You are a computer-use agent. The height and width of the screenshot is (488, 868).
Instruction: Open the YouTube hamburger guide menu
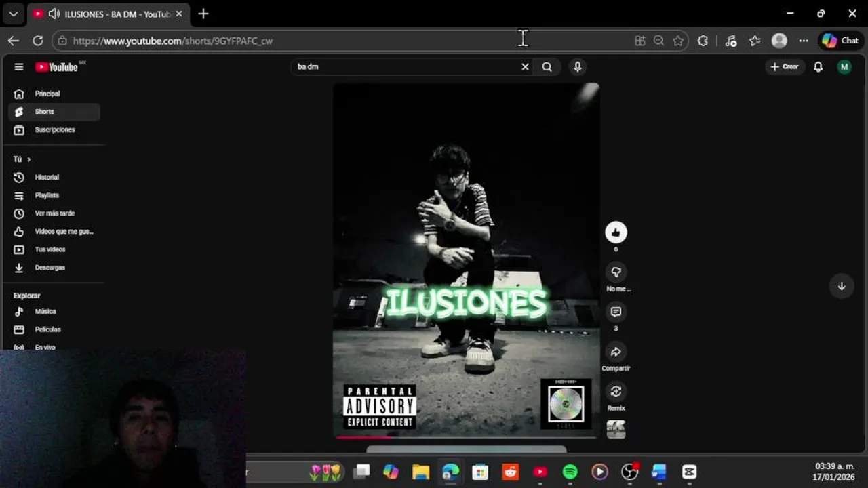pos(19,67)
